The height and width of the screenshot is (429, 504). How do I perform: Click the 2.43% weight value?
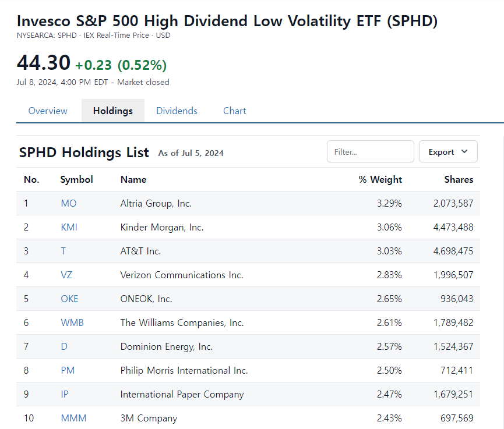click(x=389, y=418)
